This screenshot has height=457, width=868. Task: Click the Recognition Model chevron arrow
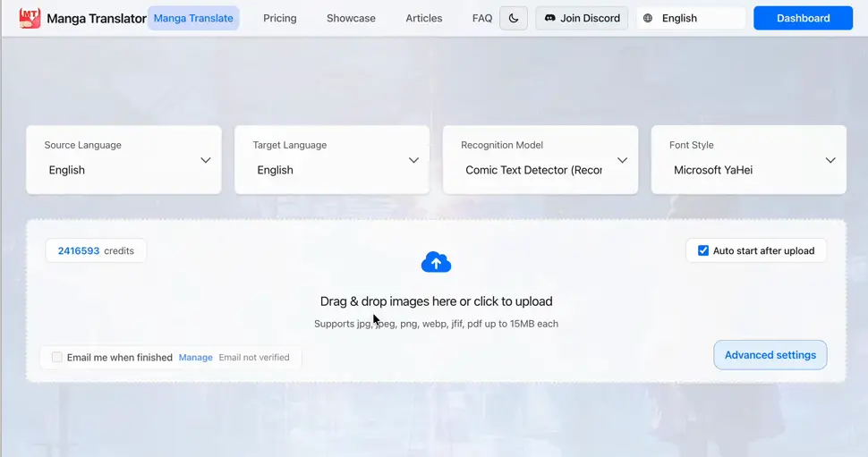pyautogui.click(x=622, y=160)
